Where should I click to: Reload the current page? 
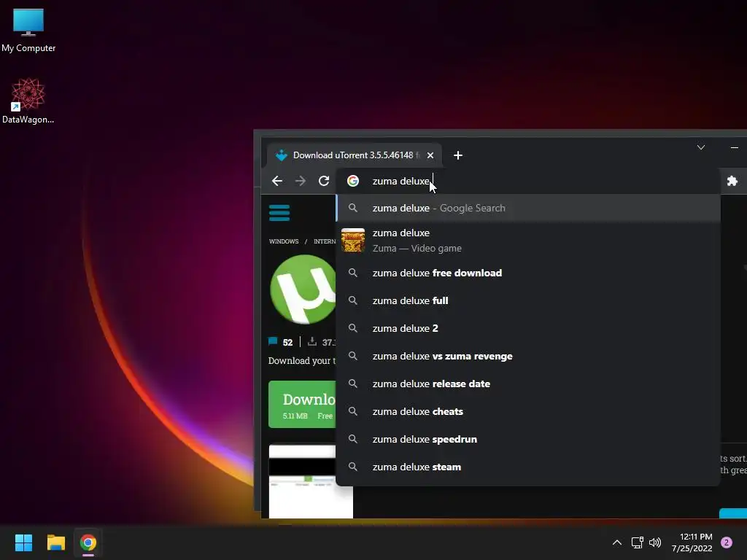click(x=324, y=181)
